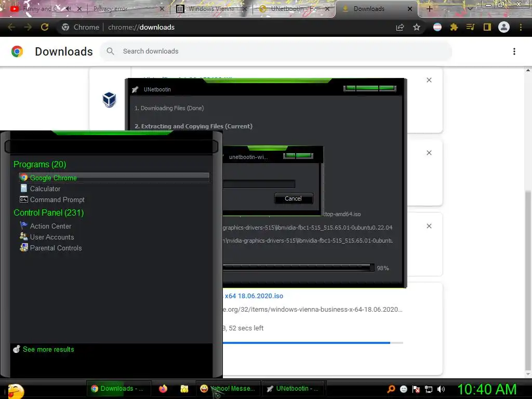Click the forward navigation arrow
Image resolution: width=532 pixels, height=399 pixels.
coord(28,27)
